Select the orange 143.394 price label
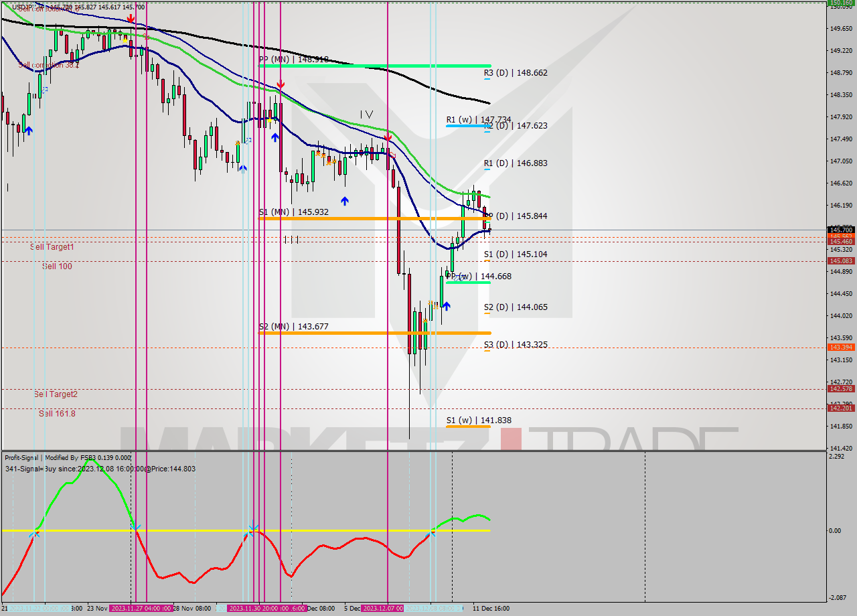The height and width of the screenshot is (616, 857). point(841,348)
